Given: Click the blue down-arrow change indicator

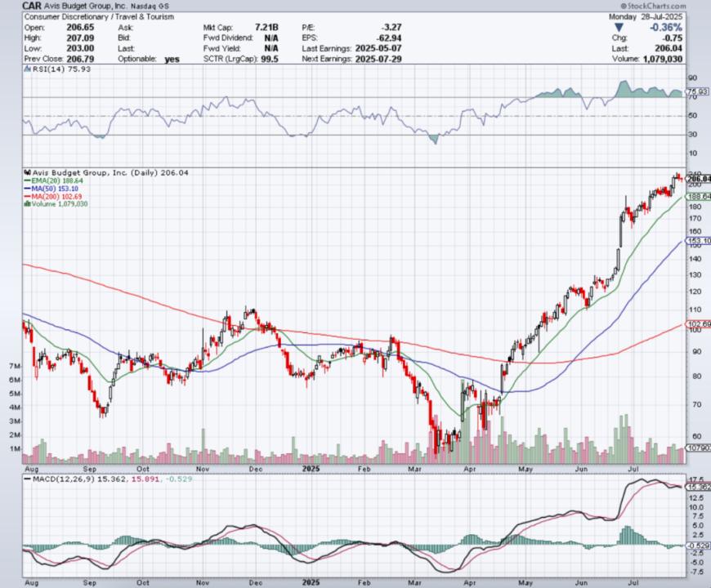Looking at the screenshot, I should coord(619,28).
